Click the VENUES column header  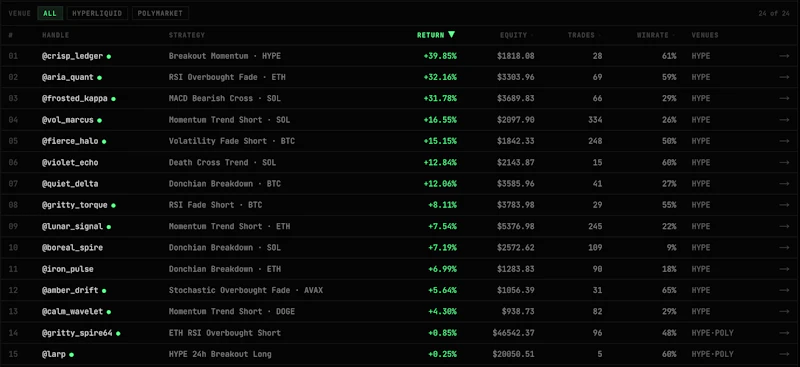pos(705,35)
